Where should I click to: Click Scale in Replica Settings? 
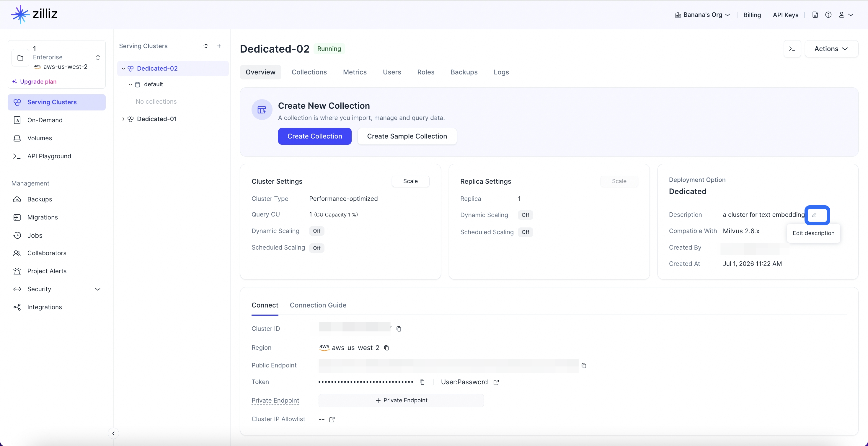[619, 181]
